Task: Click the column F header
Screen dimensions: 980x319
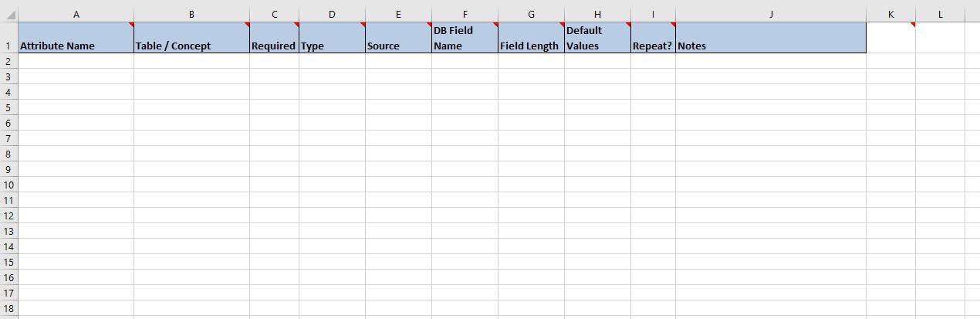Action: coord(465,15)
